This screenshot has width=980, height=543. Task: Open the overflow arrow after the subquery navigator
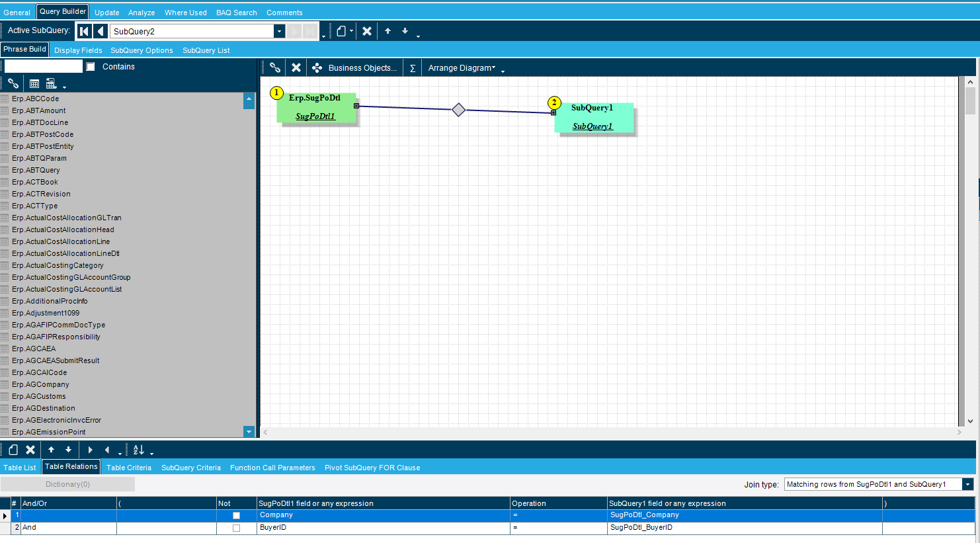coord(323,35)
